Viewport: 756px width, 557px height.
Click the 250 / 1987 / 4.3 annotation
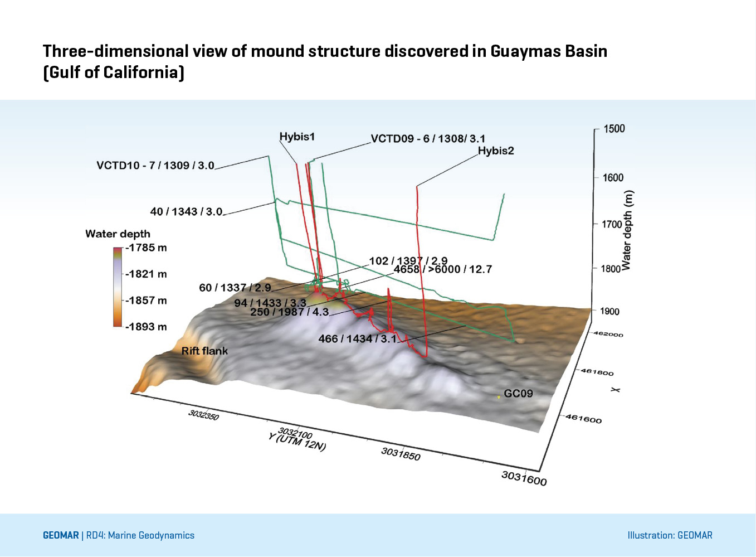[x=289, y=312]
